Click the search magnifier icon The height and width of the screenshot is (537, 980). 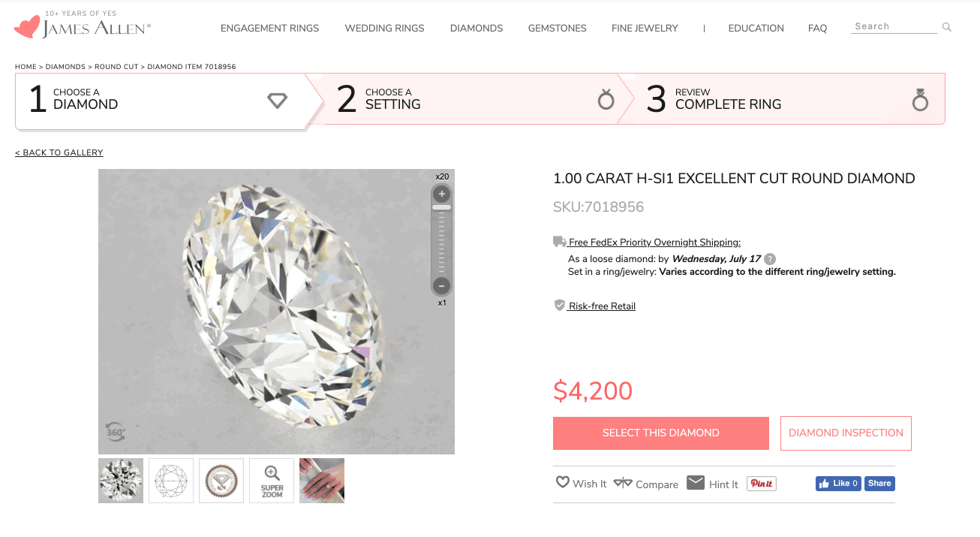coord(947,27)
